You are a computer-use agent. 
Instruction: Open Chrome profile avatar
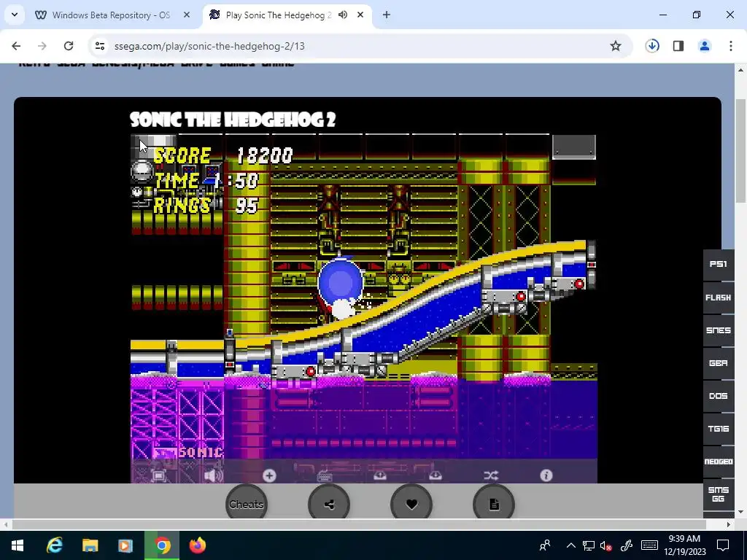705,46
